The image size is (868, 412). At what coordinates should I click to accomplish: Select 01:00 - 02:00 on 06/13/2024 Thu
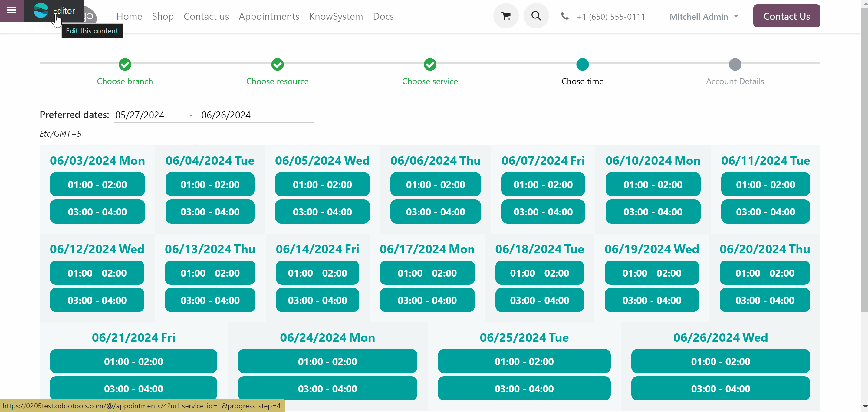tap(210, 273)
